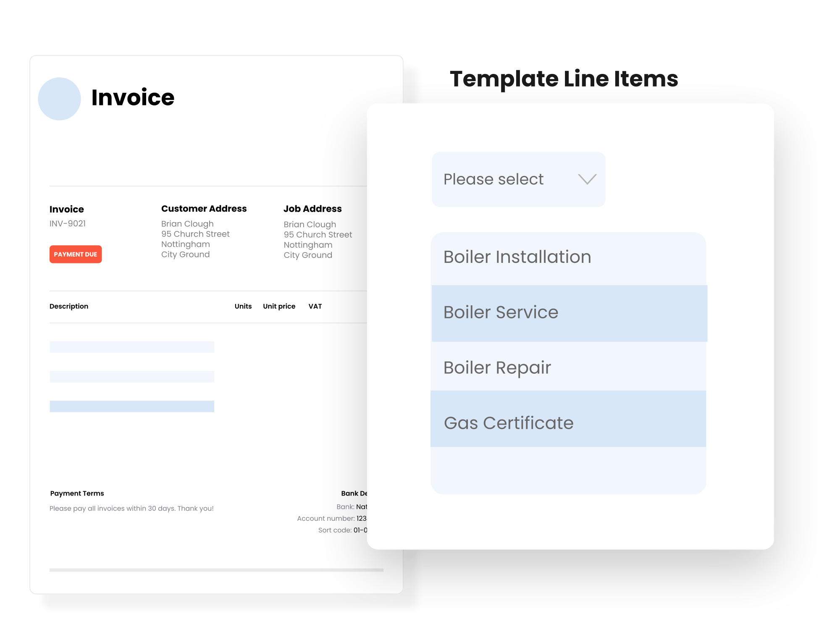
Task: Click the Job Address section label
Action: pyautogui.click(x=312, y=208)
